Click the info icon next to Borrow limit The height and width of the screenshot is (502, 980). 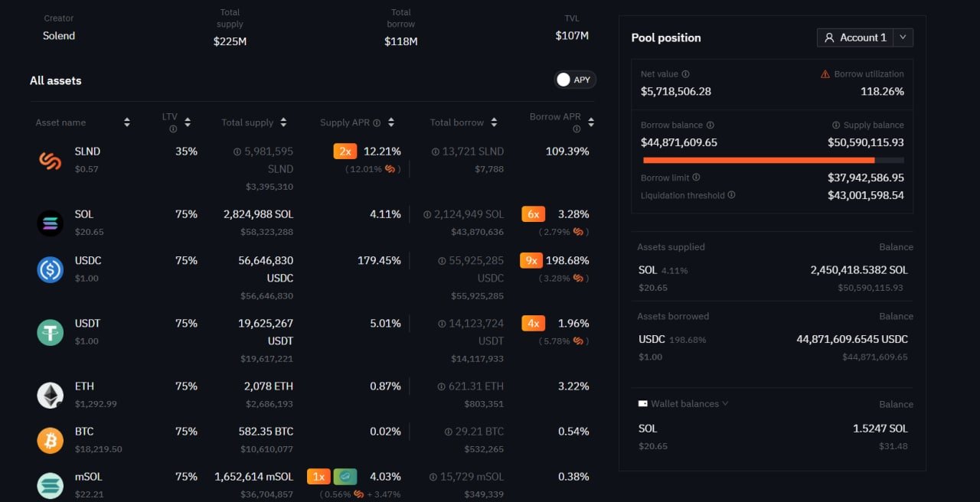pyautogui.click(x=697, y=178)
